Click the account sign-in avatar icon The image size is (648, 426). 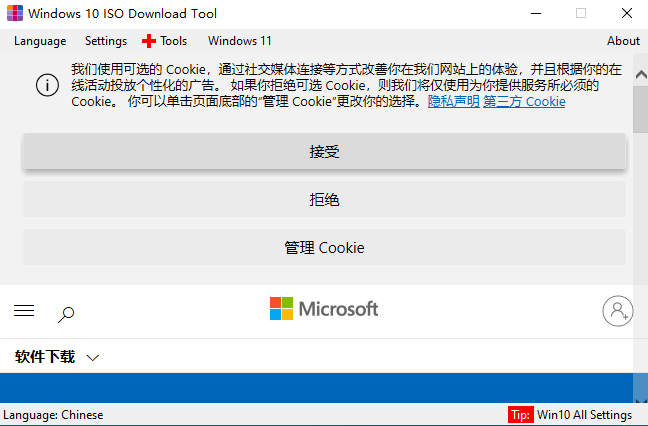point(618,311)
